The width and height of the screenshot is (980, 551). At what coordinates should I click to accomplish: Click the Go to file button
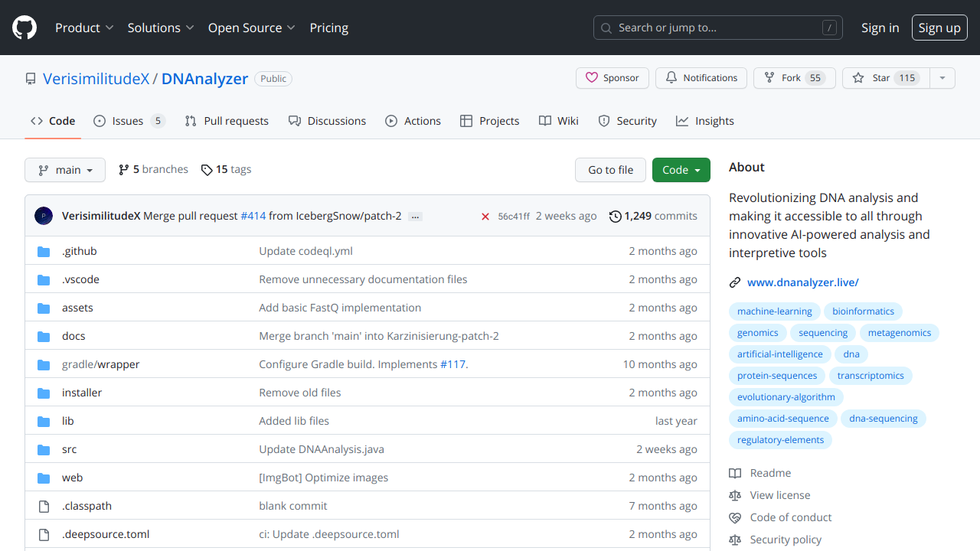click(611, 170)
